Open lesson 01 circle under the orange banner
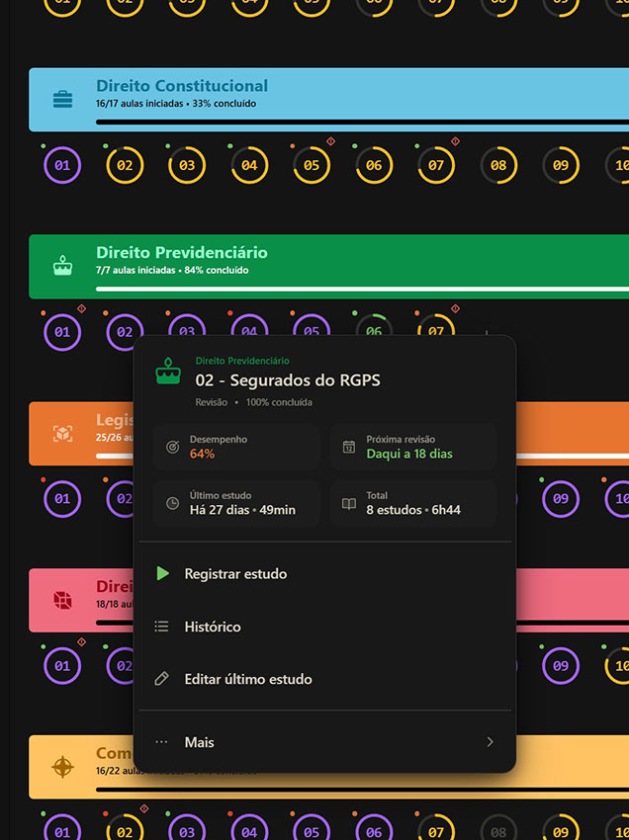This screenshot has width=629, height=840. [x=62, y=499]
